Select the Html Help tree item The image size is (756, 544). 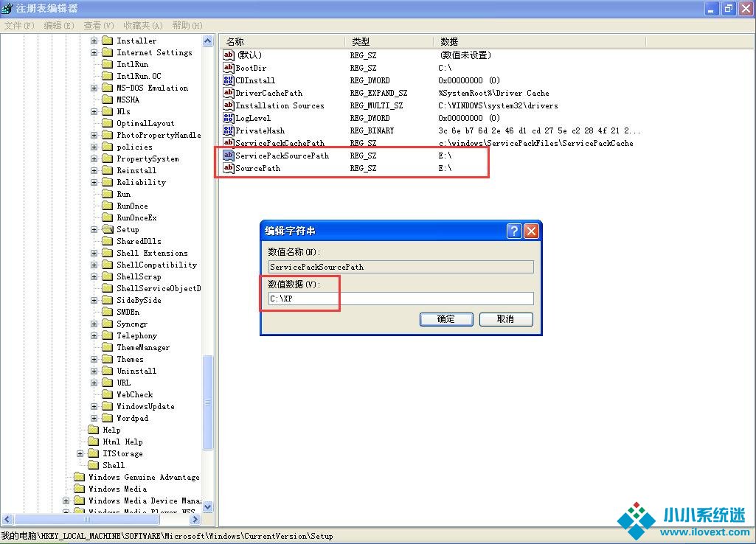(x=122, y=442)
